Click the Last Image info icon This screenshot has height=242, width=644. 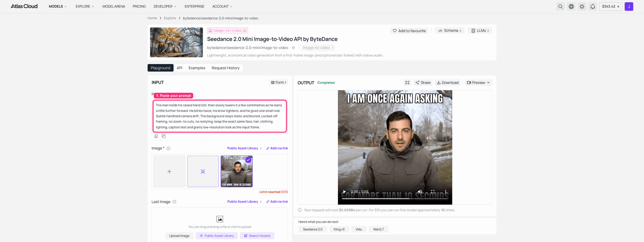pos(174,202)
